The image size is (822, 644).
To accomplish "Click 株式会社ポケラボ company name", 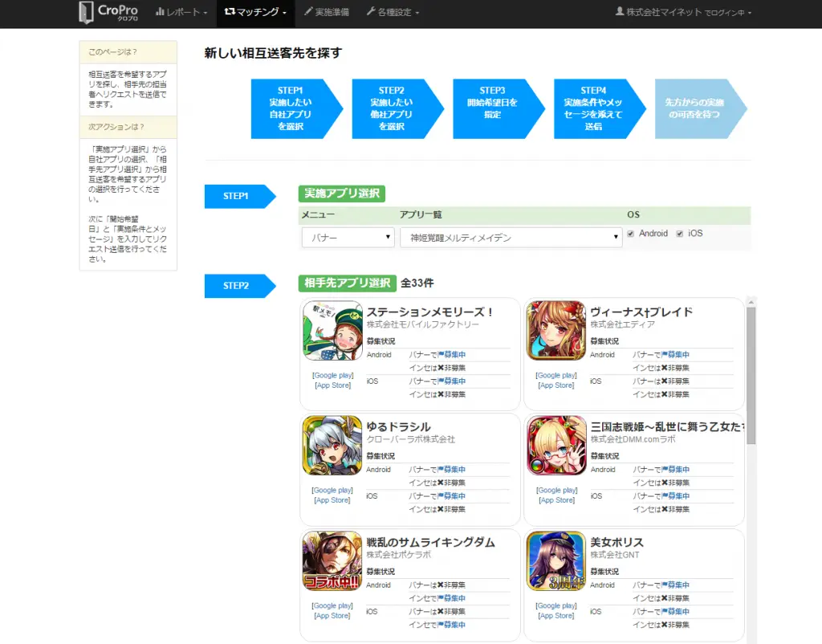I will point(398,555).
